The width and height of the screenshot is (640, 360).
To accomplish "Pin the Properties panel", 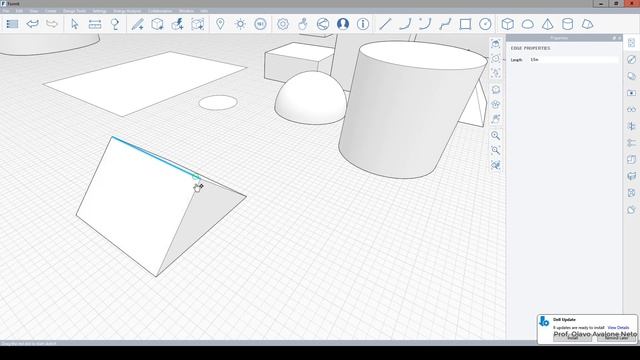I will 614,38.
